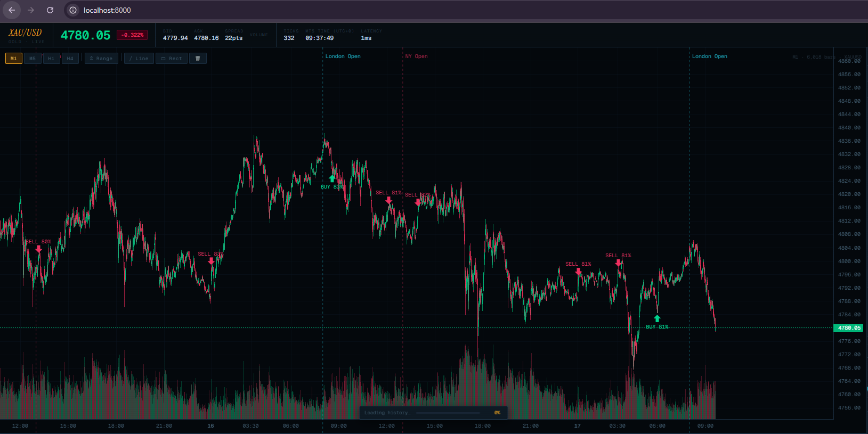This screenshot has width=868, height=434.
Task: Reload the page in the browser
Action: (x=50, y=10)
